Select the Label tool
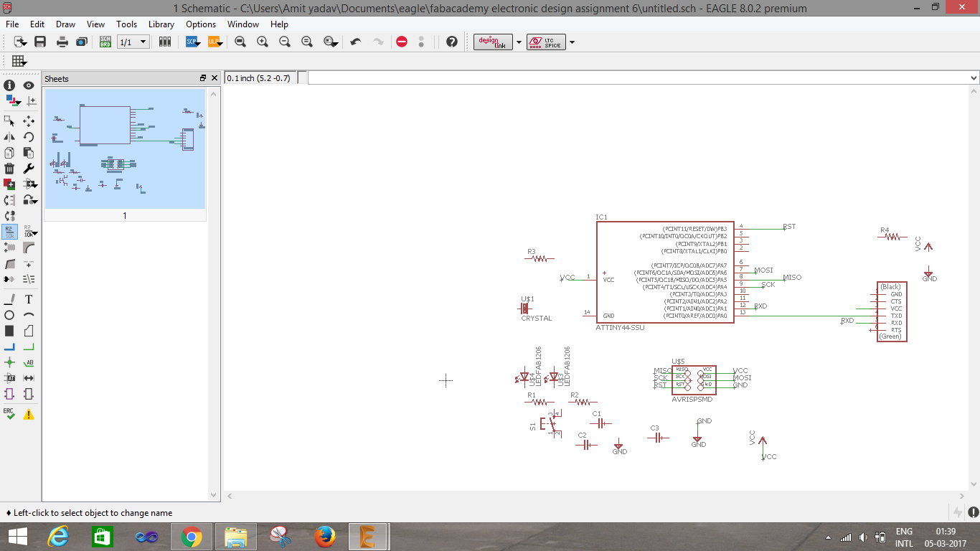This screenshot has height=551, width=980. click(29, 362)
